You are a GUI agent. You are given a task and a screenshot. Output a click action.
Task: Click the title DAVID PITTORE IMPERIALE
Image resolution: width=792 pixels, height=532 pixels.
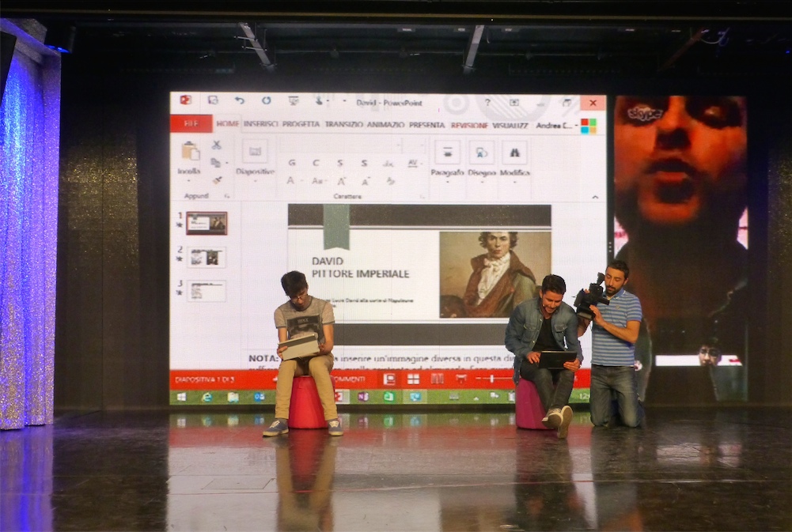coord(360,267)
